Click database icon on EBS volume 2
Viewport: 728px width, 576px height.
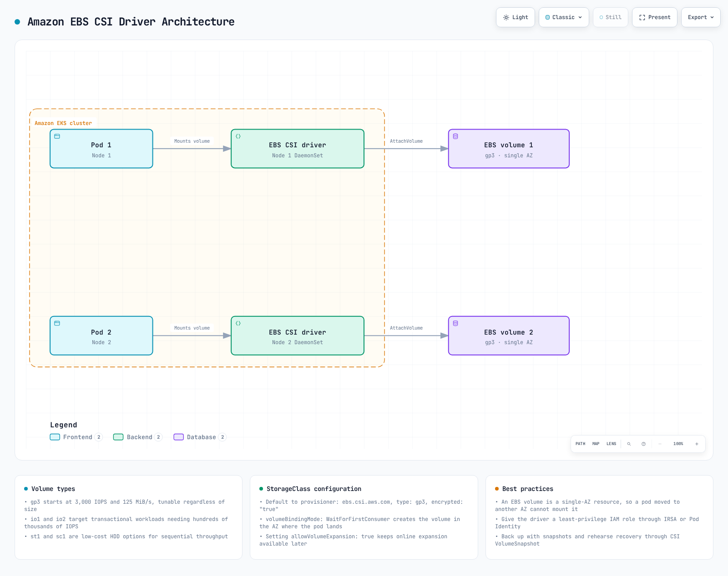(455, 323)
